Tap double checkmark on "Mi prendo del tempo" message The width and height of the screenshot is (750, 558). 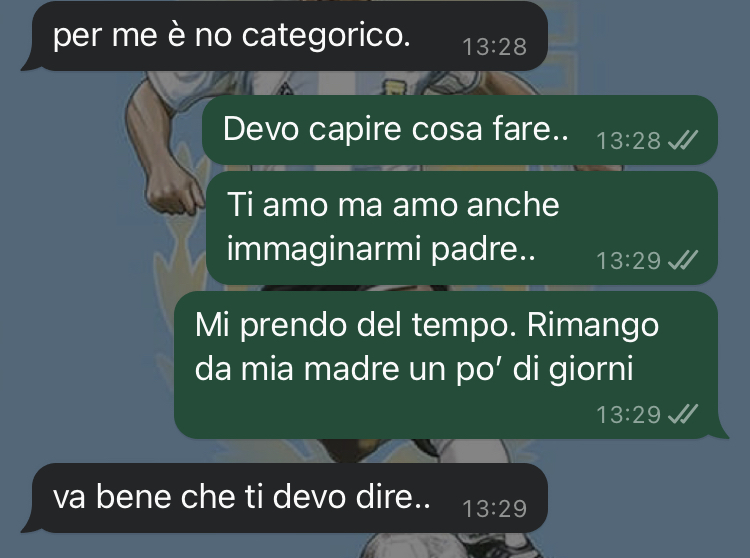coord(683,414)
